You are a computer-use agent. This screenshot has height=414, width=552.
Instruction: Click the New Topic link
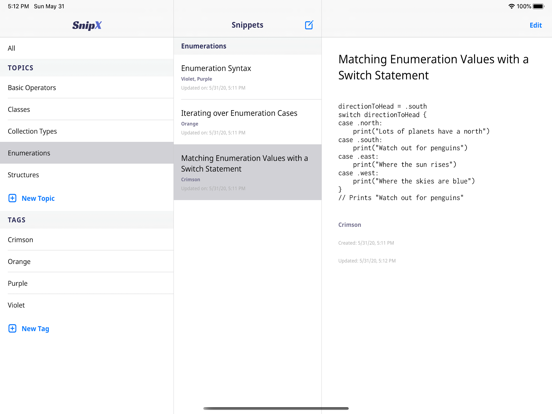click(x=38, y=198)
